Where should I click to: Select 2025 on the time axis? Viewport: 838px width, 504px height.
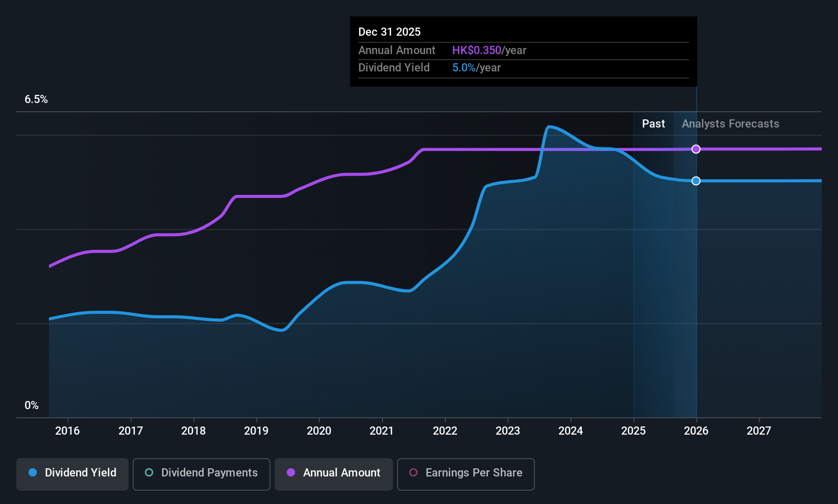[x=633, y=431]
